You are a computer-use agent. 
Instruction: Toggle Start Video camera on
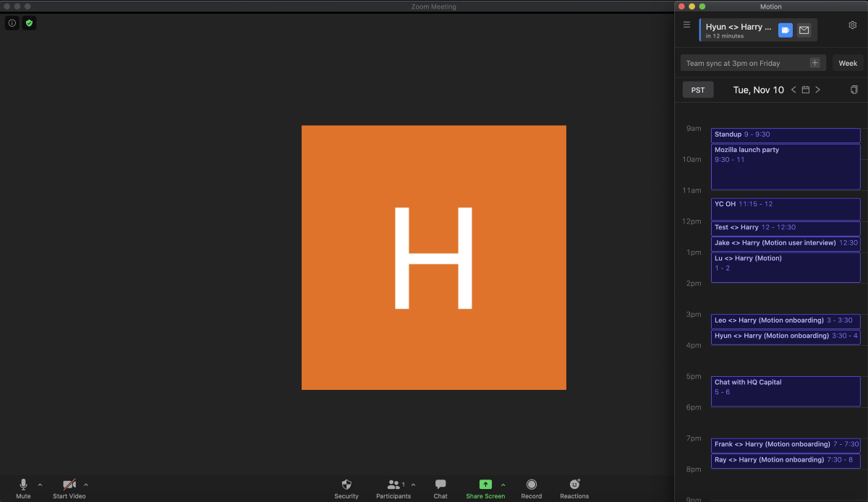click(x=69, y=485)
